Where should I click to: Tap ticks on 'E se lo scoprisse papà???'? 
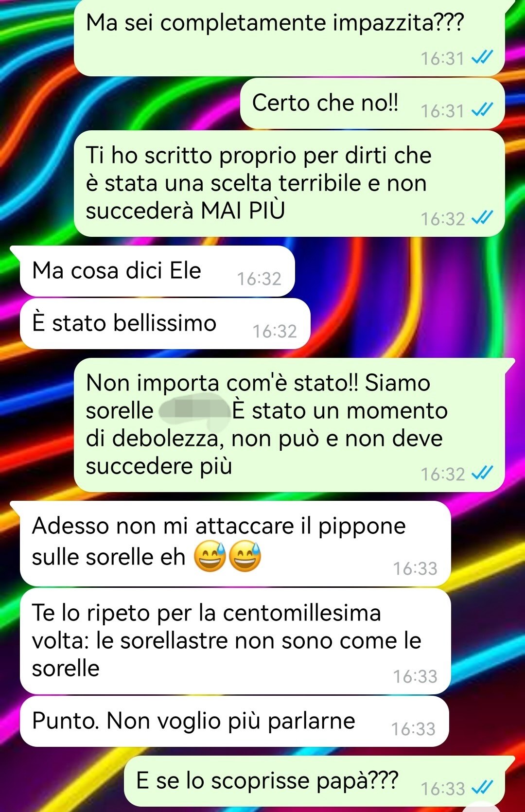coord(483,787)
